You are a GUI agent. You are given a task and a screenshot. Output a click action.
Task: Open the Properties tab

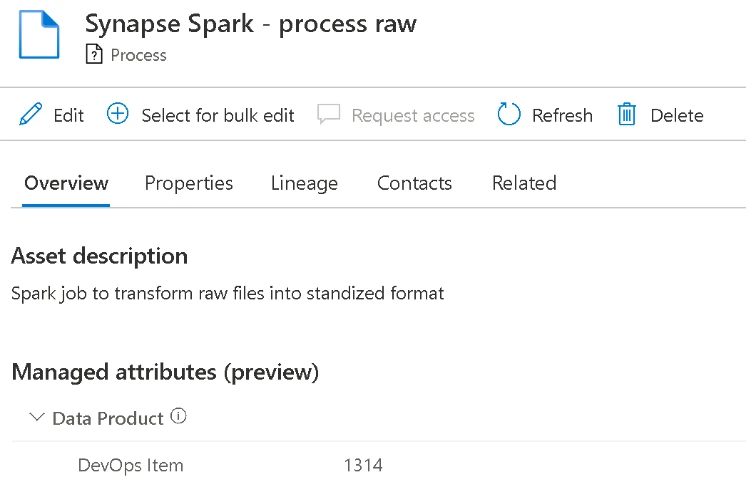pyautogui.click(x=189, y=183)
